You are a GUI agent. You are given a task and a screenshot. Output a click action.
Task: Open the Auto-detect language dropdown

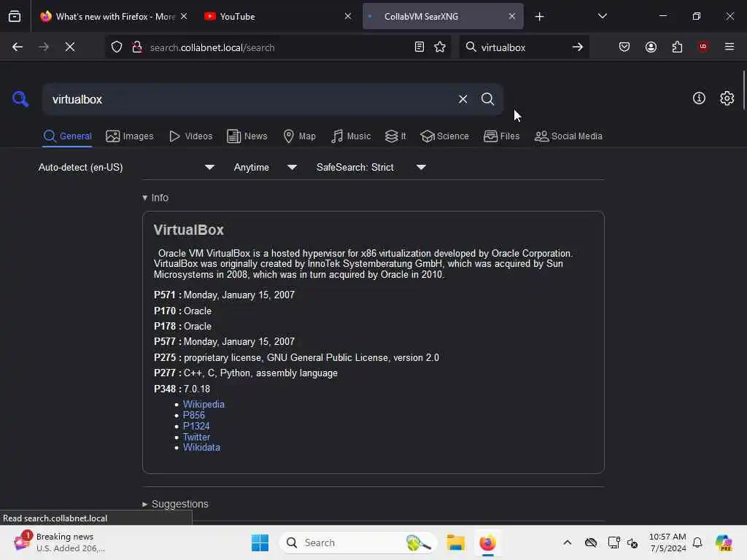click(126, 167)
